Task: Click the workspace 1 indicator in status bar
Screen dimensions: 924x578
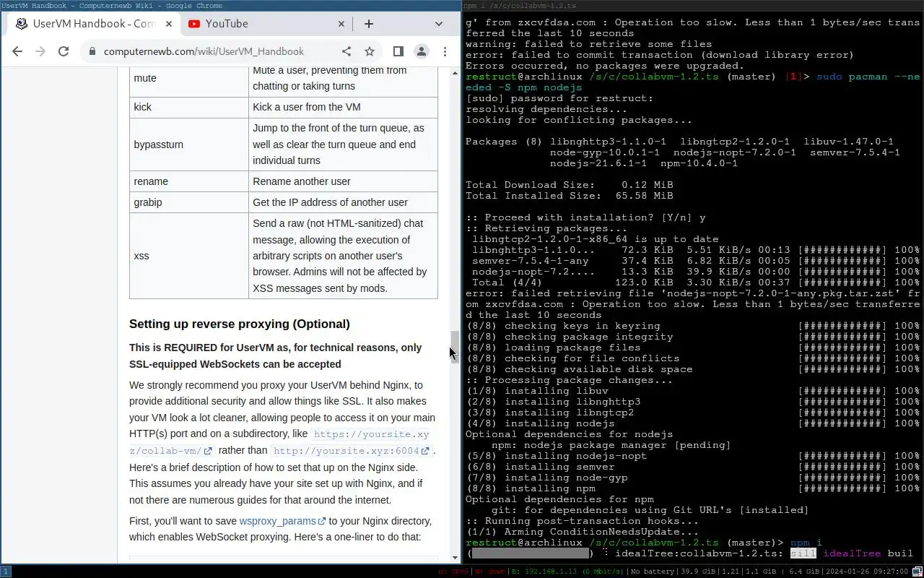Action: tap(6, 571)
